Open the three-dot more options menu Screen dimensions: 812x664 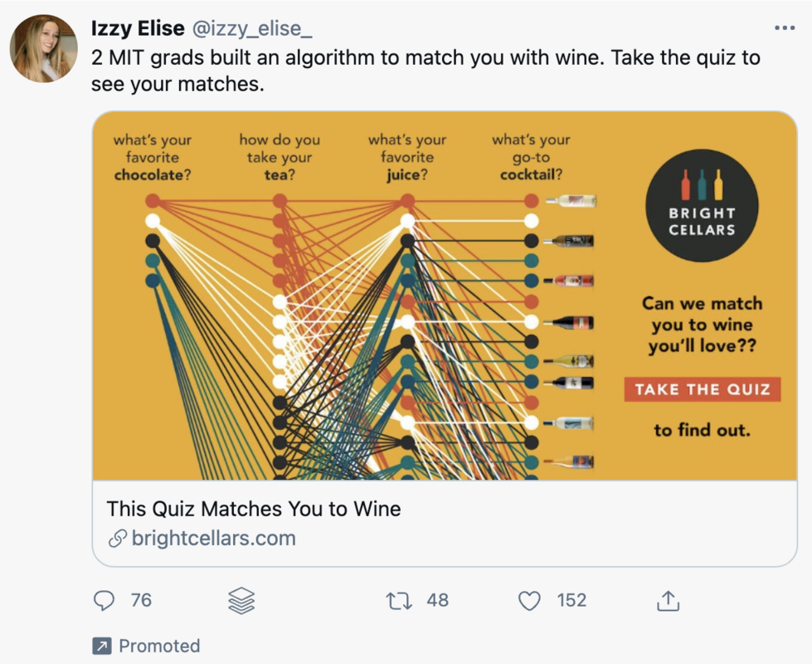[x=783, y=27]
